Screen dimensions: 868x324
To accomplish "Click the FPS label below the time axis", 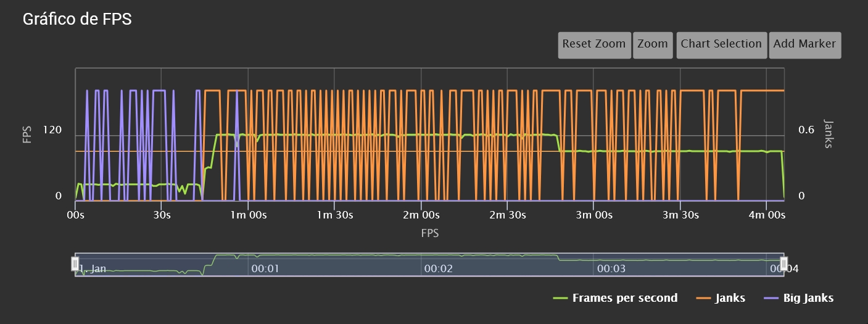I will 430,233.
